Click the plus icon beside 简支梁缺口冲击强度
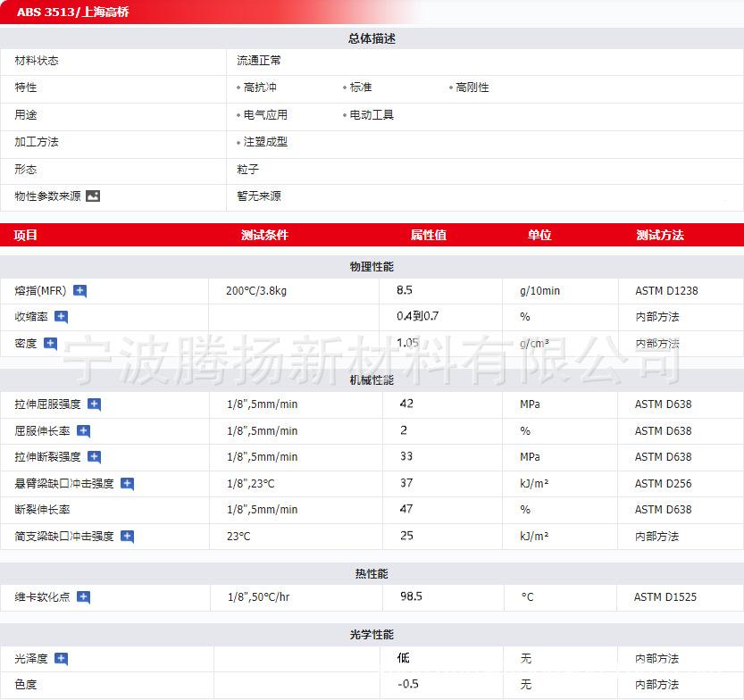The width and height of the screenshot is (744, 700). pyautogui.click(x=127, y=536)
